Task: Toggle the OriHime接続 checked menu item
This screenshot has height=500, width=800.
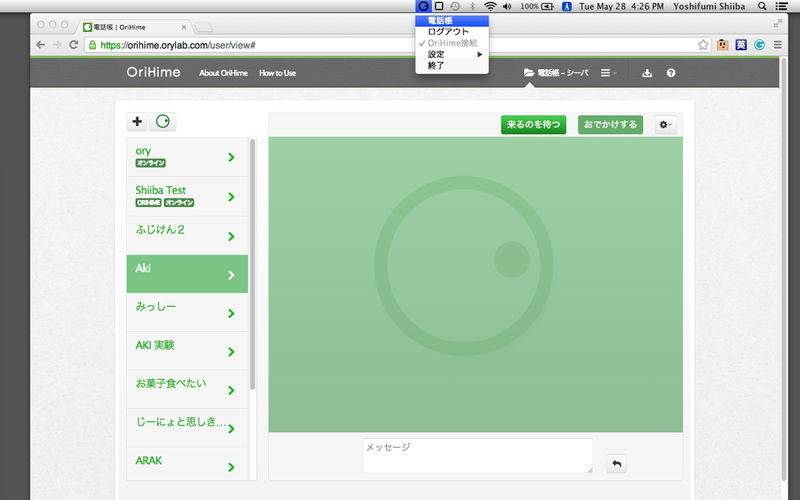Action: tap(452, 43)
